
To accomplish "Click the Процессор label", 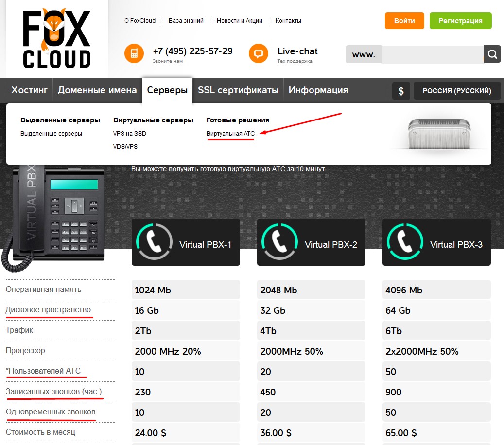I will tap(25, 351).
